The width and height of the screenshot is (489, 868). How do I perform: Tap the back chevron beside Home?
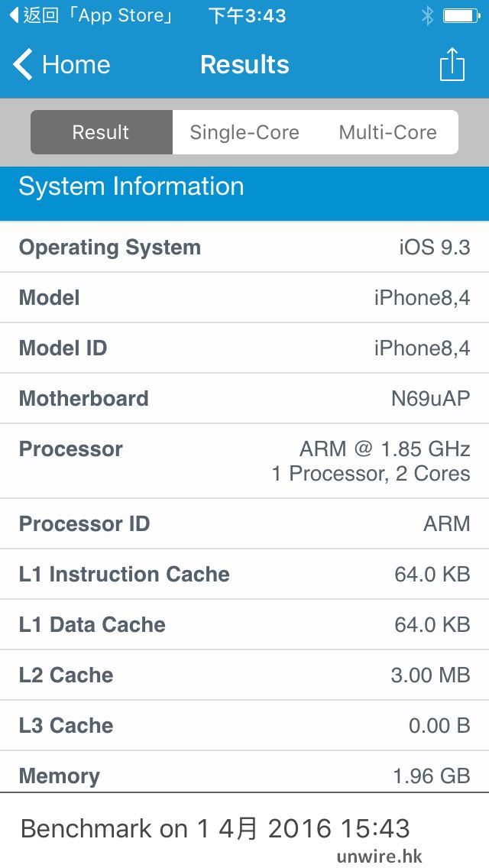23,65
